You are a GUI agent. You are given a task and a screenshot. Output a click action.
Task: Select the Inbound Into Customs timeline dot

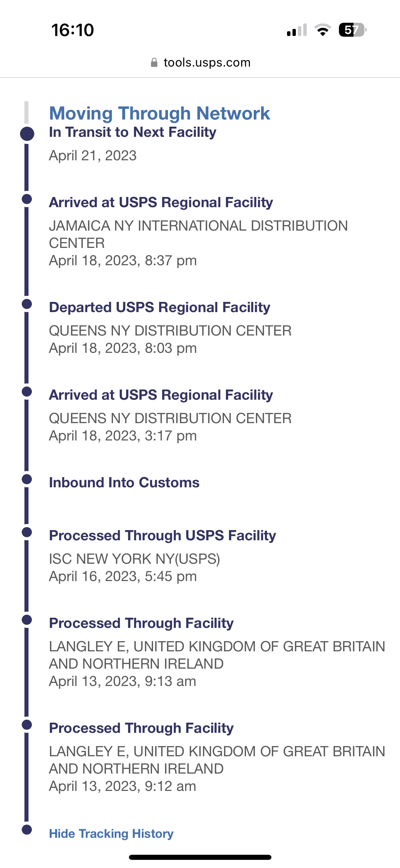coord(27,479)
